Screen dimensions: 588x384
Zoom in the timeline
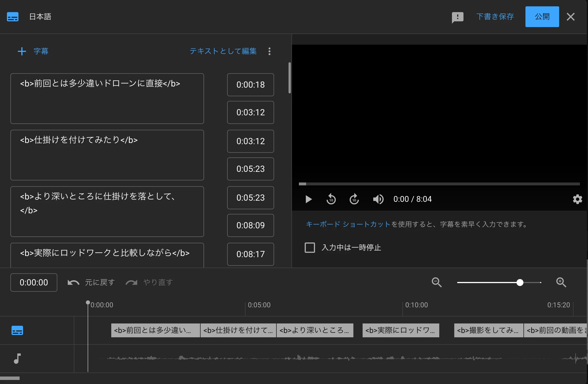coord(561,282)
